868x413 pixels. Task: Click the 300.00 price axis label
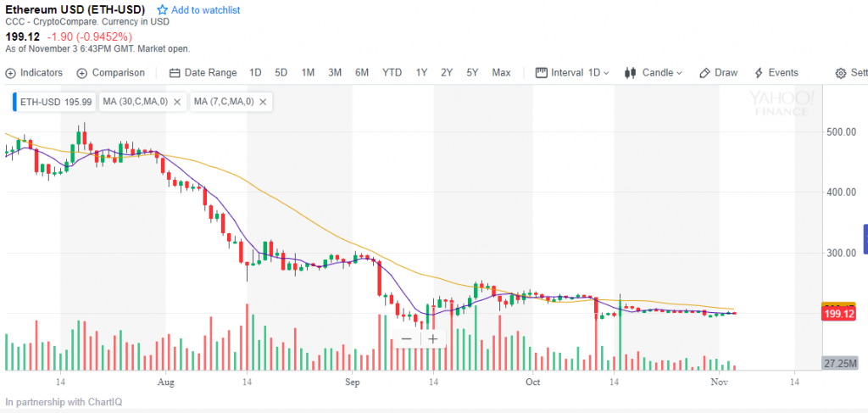[x=840, y=253]
